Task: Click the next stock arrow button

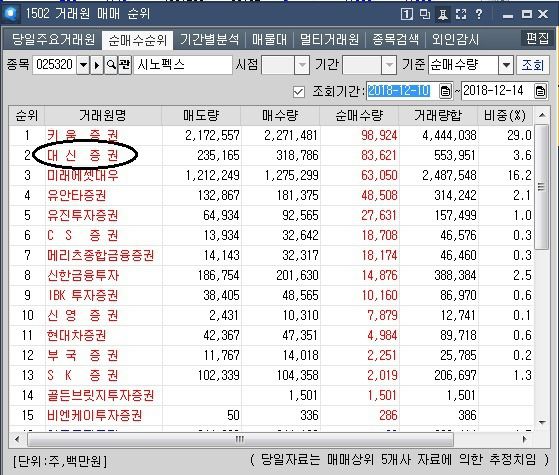Action: [x=97, y=65]
